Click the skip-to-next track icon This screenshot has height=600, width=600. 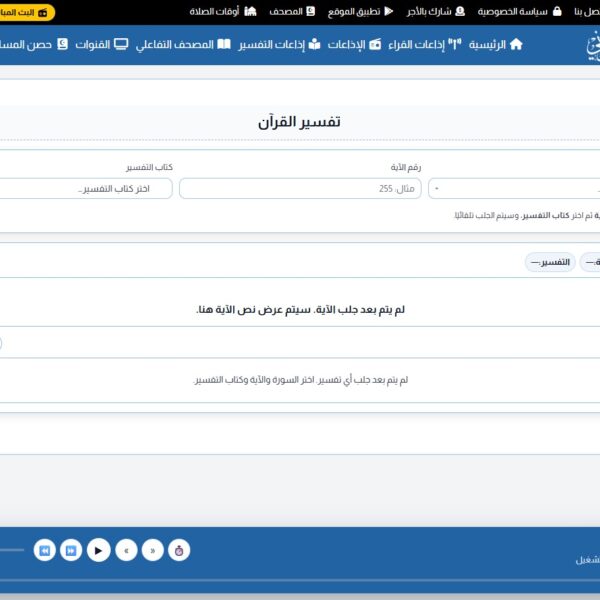[x=71, y=550]
